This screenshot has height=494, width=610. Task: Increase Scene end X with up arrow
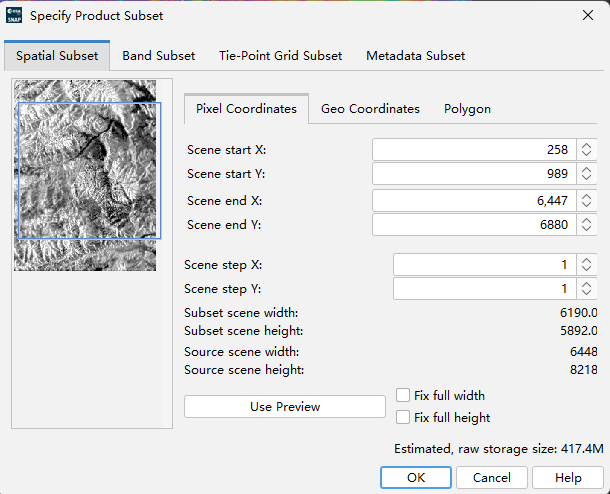coord(586,196)
